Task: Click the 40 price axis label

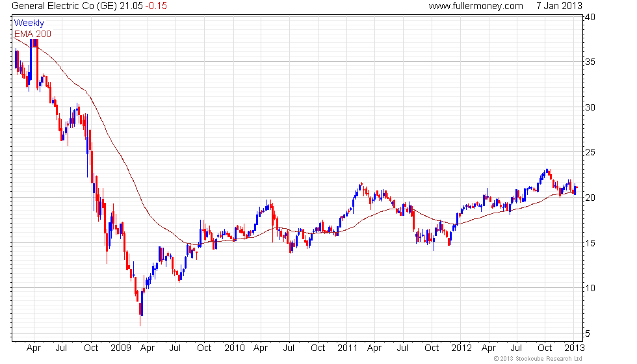Action: click(x=590, y=17)
